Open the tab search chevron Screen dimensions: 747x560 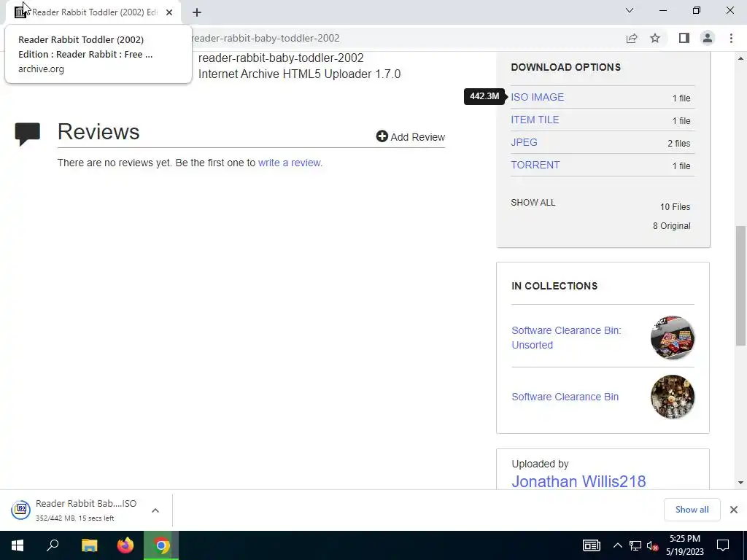(630, 10)
